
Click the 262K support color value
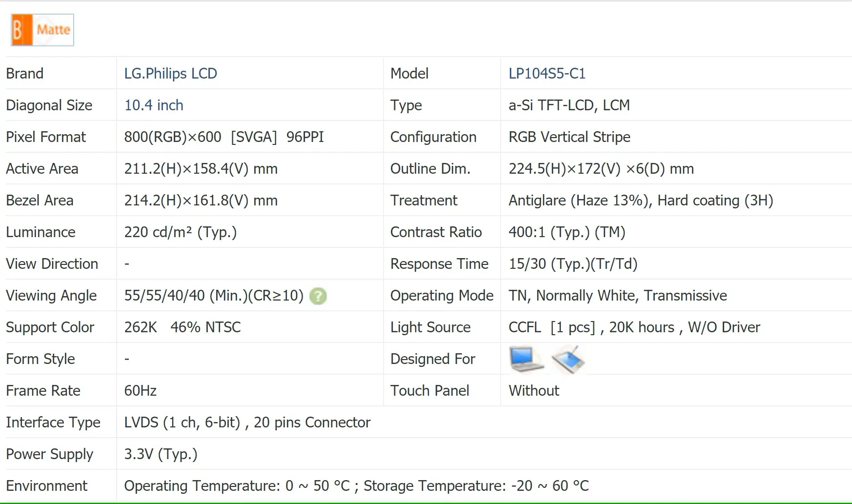click(141, 327)
